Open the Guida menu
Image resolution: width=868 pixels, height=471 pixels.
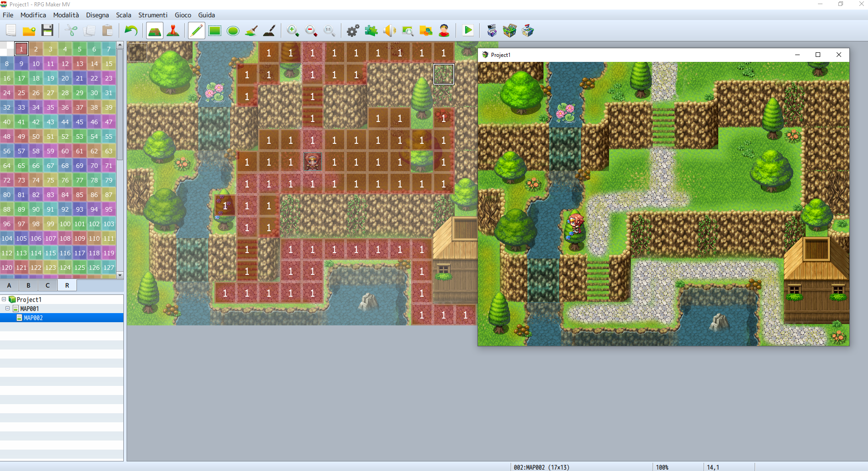coord(207,15)
